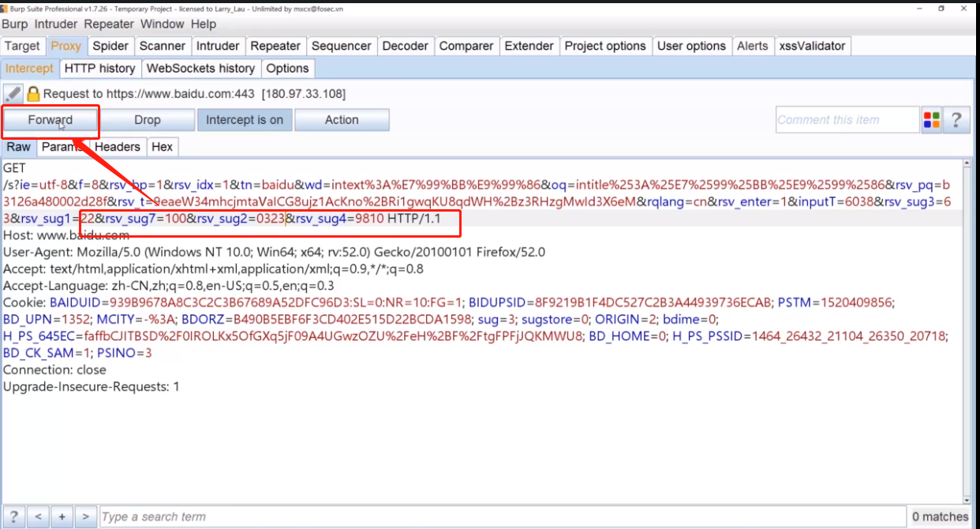Click the question mark help icon near comment field
This screenshot has width=980, height=529.
tap(956, 120)
